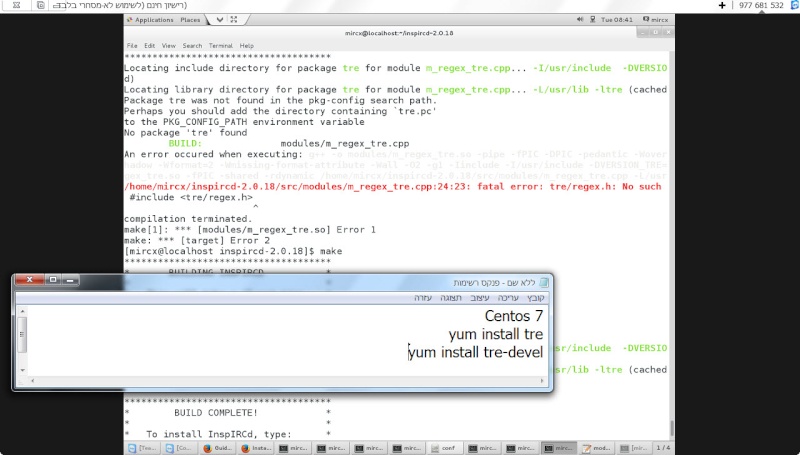800x455 pixels.
Task: Click Notepad vertical scrollbar thumb
Action: (22, 334)
